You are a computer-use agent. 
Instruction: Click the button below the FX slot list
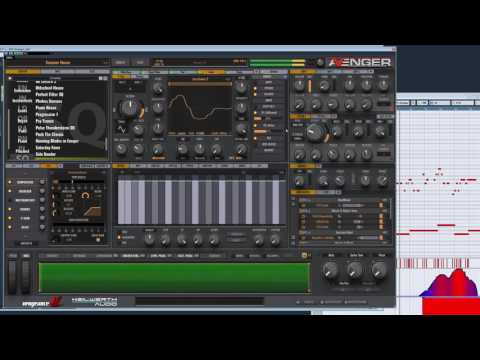[x=26, y=243]
